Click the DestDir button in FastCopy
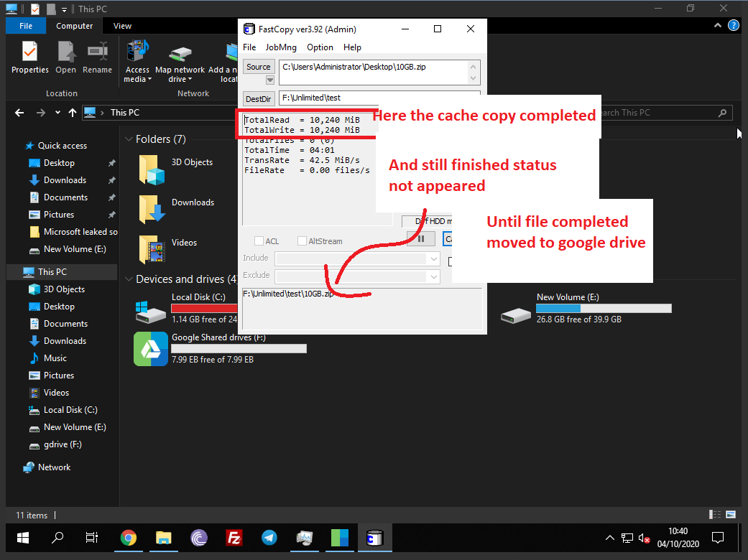 [x=258, y=98]
